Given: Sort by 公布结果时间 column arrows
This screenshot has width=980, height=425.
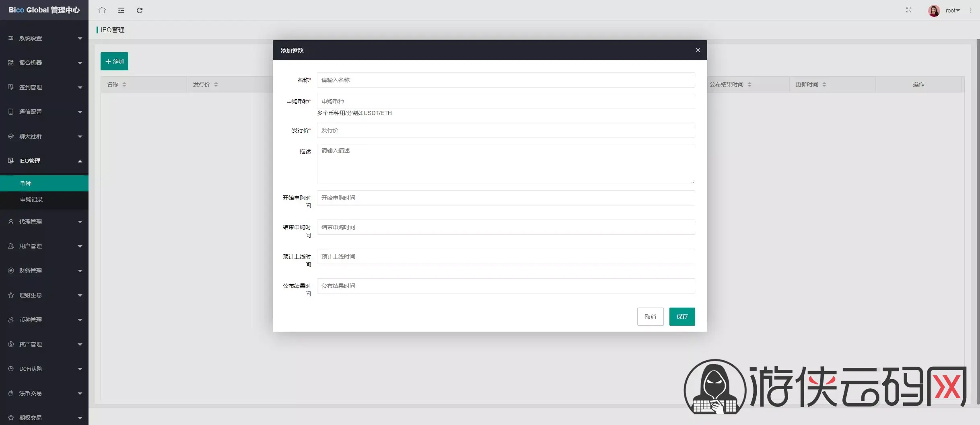Looking at the screenshot, I should click(749, 84).
